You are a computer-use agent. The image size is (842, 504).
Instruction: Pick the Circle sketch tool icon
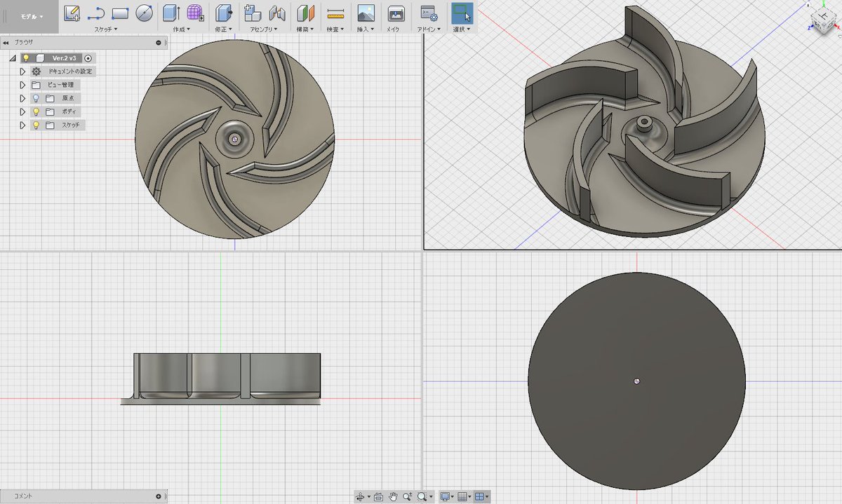[x=144, y=13]
